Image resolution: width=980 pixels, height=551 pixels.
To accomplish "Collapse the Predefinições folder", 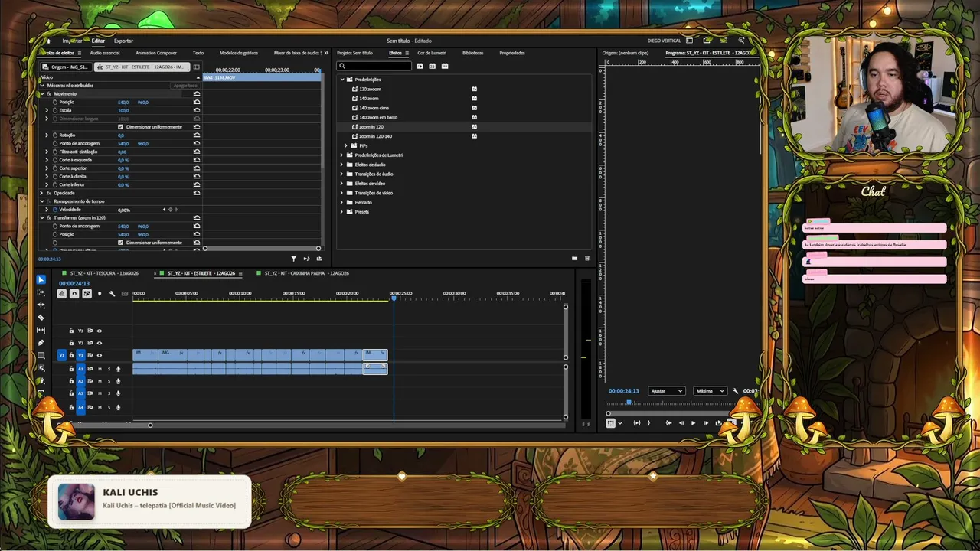I will (x=342, y=80).
